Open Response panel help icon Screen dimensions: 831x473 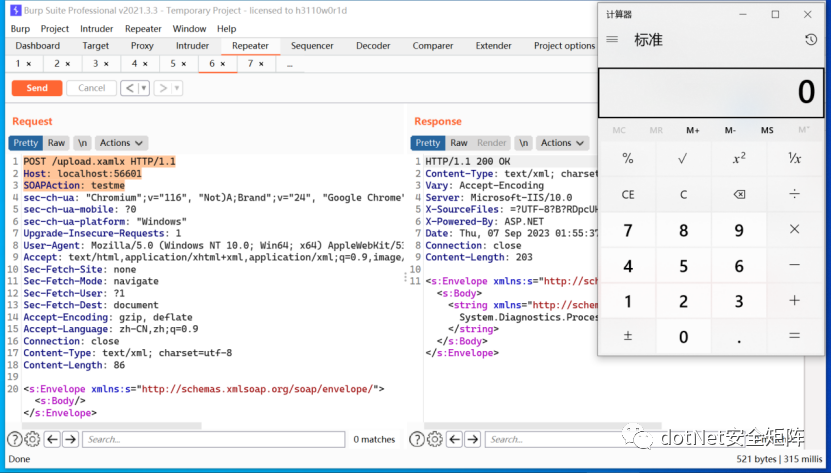[417, 439]
